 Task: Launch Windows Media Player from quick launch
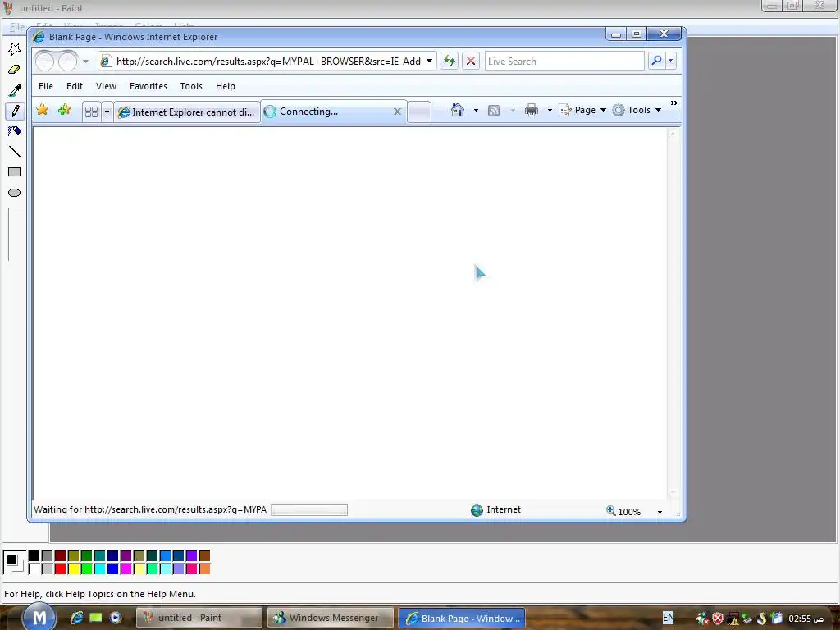coord(116,618)
